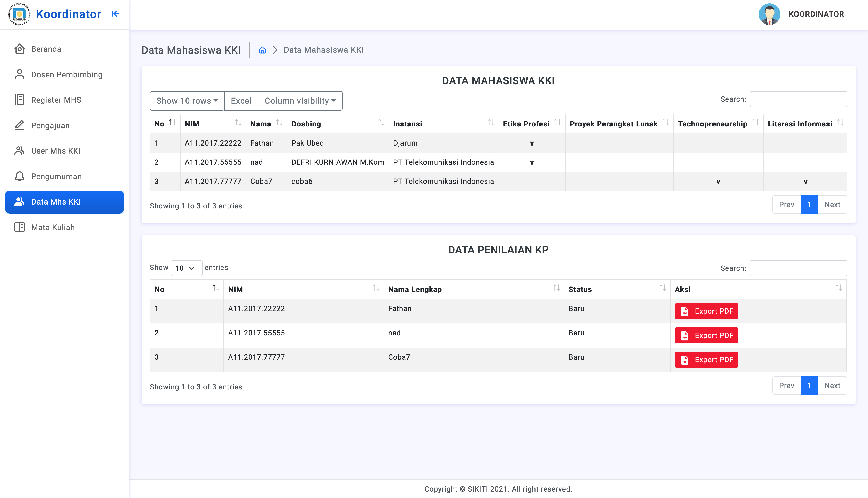Export the PDF for nad
868x498 pixels.
[706, 335]
